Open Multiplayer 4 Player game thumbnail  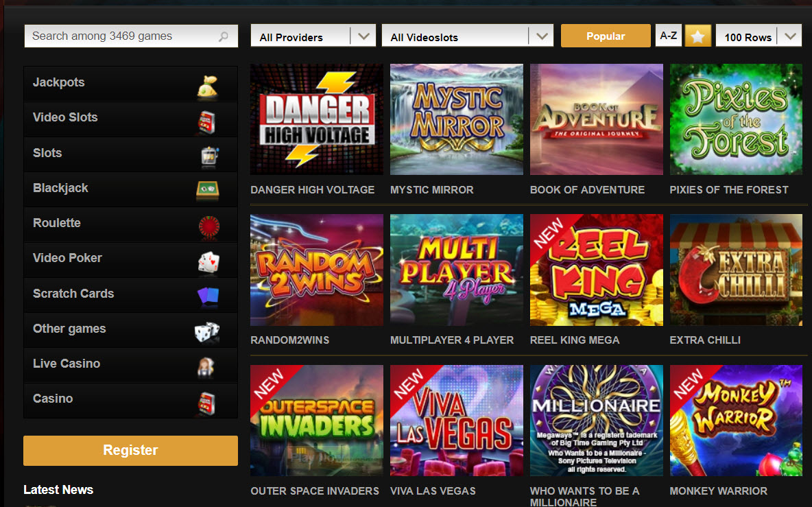coord(456,270)
